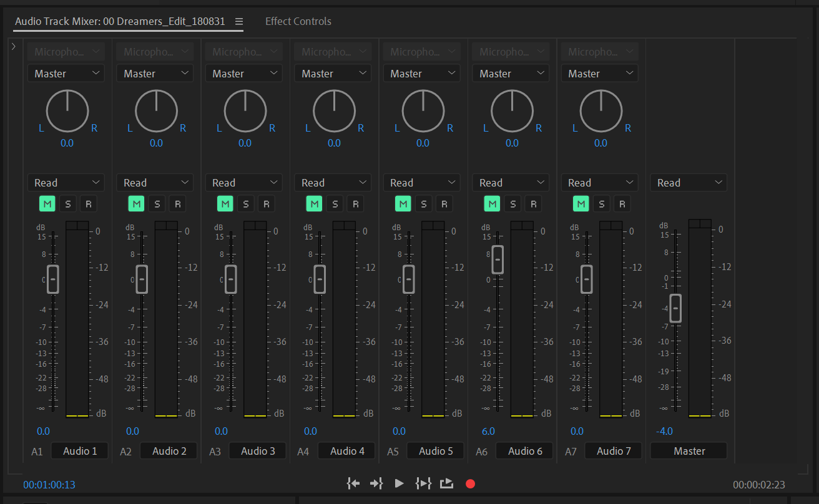Click the Audio 4 track name field
The width and height of the screenshot is (819, 504).
tap(347, 451)
